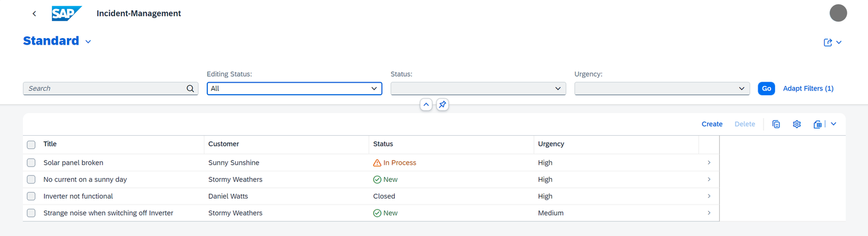This screenshot has height=236, width=868.
Task: Toggle the select-all rows checkbox
Action: [31, 144]
